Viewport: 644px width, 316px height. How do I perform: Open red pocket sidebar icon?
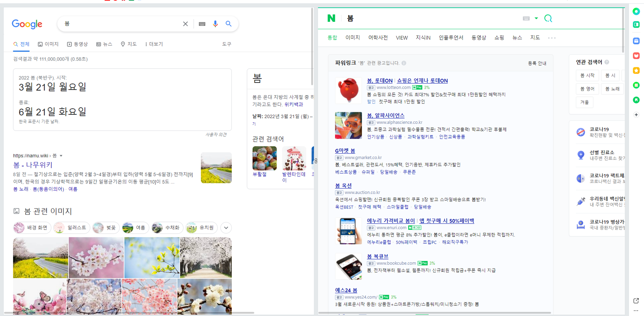coord(636,56)
